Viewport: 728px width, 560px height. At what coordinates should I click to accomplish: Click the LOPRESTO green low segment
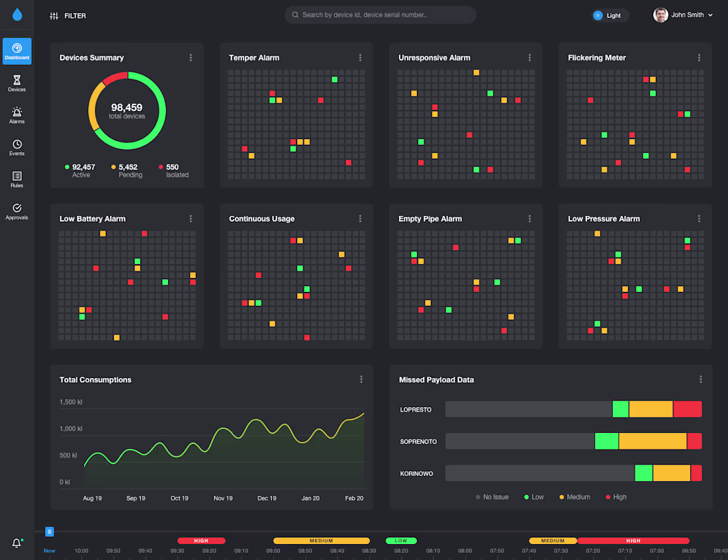[x=621, y=409]
